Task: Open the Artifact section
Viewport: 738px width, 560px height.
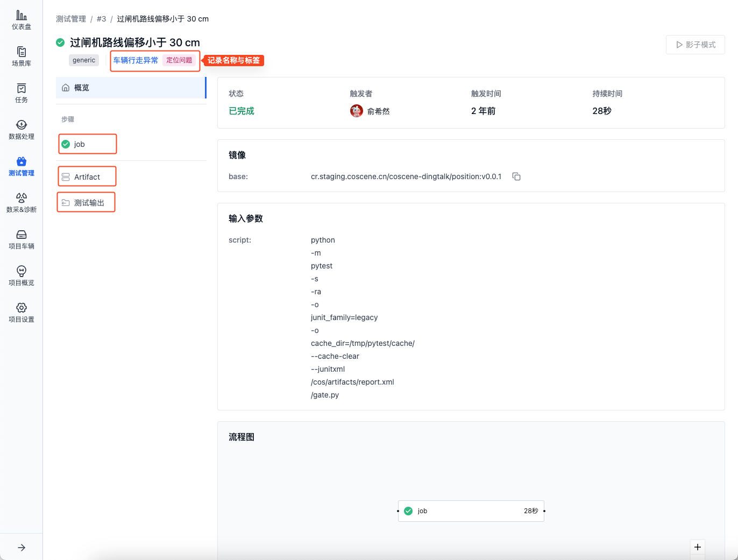Action: point(87,177)
